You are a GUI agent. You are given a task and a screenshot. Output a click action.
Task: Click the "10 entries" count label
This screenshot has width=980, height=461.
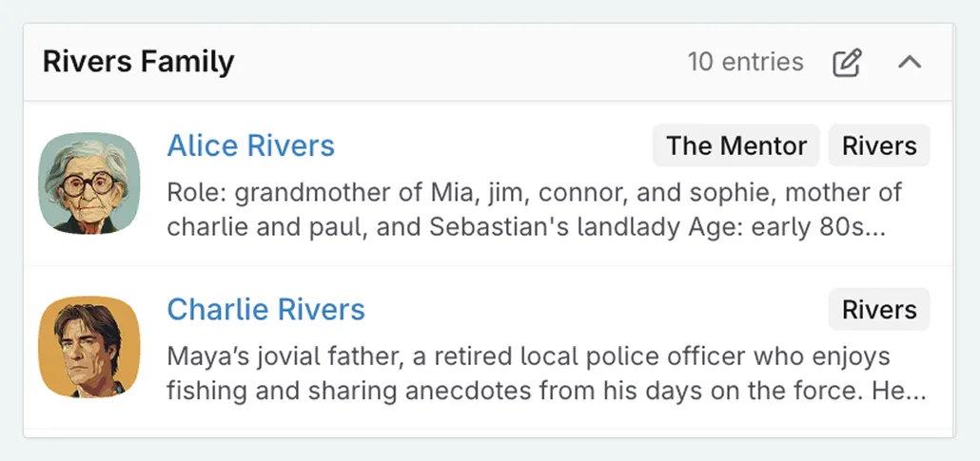[x=745, y=63]
